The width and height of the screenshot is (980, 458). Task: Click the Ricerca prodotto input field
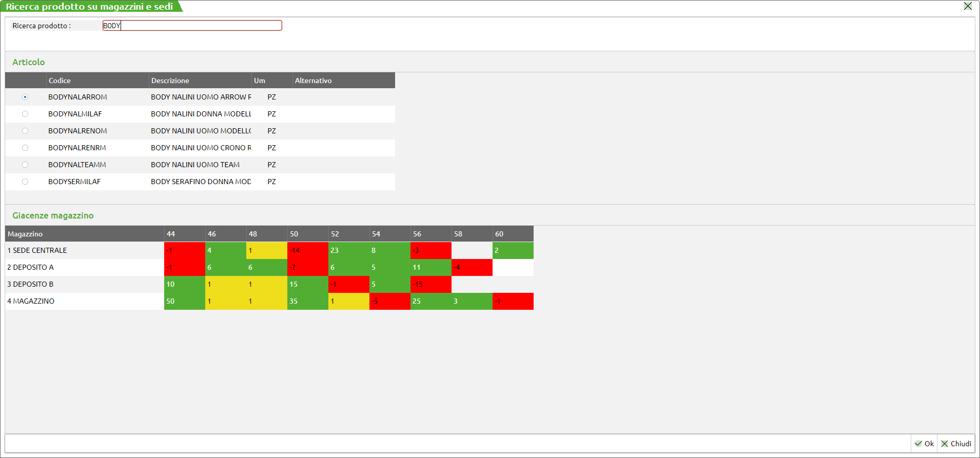[x=192, y=26]
